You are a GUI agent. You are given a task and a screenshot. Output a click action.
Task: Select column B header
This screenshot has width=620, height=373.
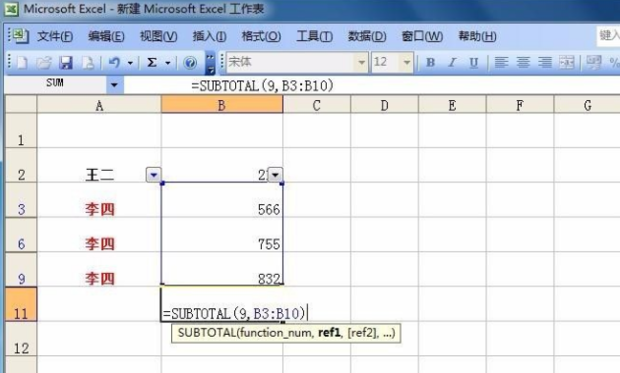click(x=222, y=105)
